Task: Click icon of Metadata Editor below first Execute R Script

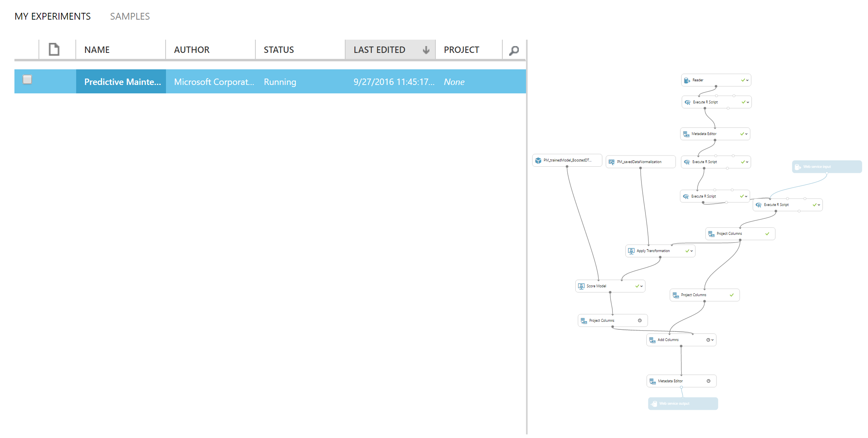Action: (x=686, y=134)
